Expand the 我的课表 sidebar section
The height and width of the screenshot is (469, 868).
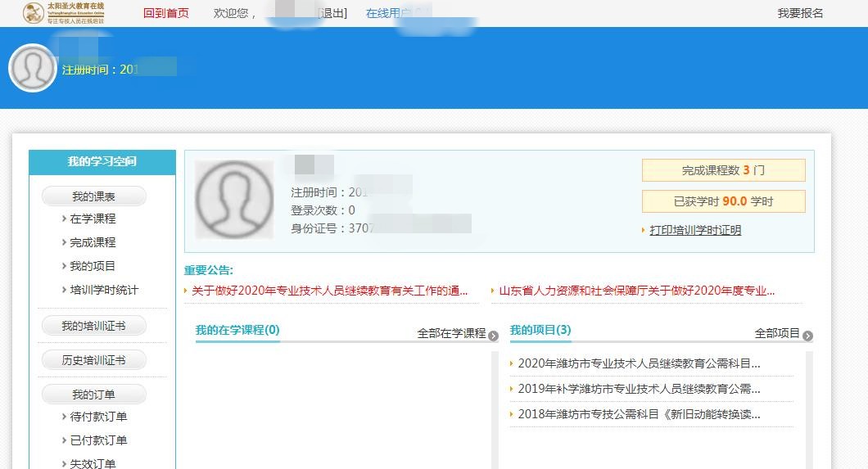point(93,196)
